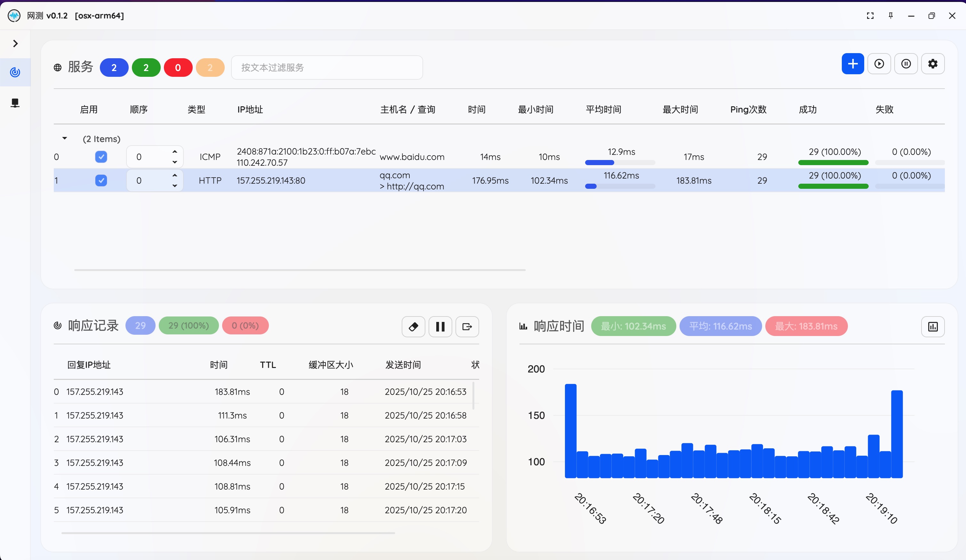The height and width of the screenshot is (560, 966).
Task: Filter by red failed count badge
Action: click(178, 68)
